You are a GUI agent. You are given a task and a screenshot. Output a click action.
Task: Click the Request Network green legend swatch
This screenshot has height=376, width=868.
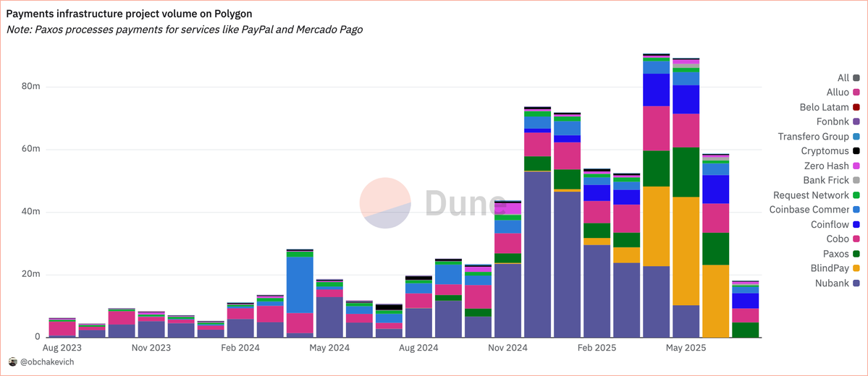tap(856, 195)
